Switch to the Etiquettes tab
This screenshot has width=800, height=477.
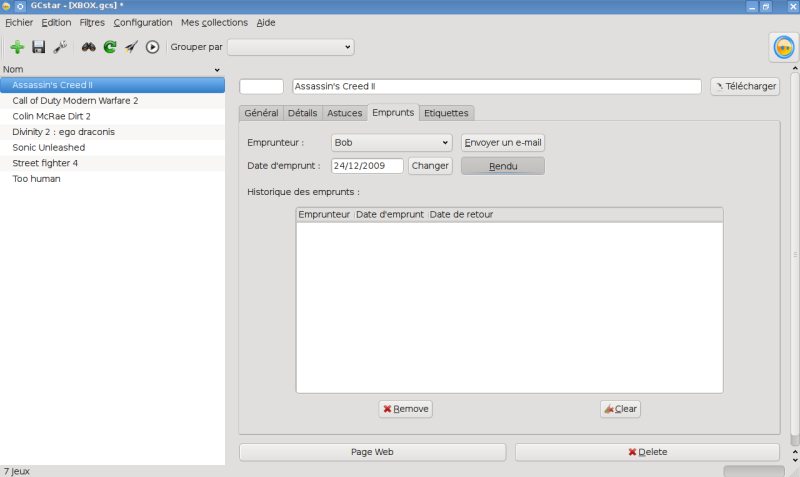(x=446, y=113)
